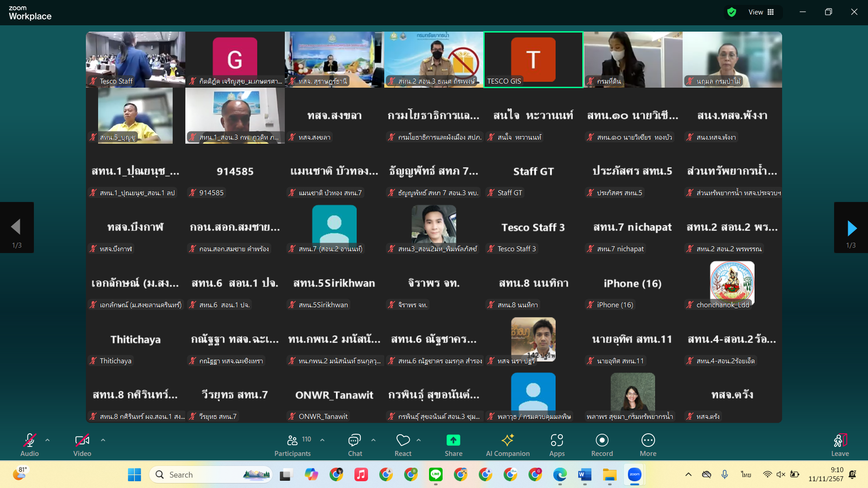Open AI Companion
Screen dimensions: 868x488
pos(507,445)
